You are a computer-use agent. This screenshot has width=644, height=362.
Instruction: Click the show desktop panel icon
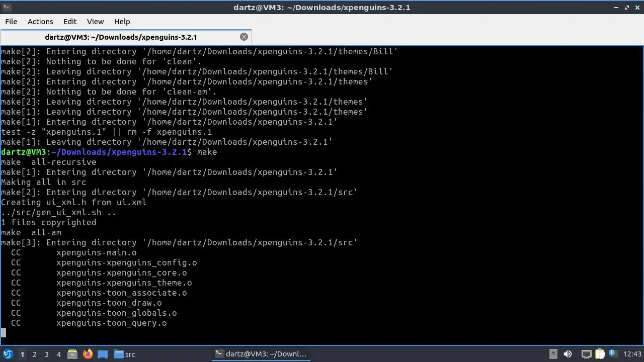103,354
